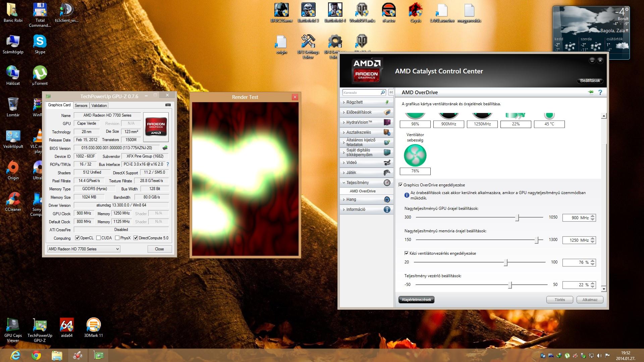The image size is (644, 362).
Task: Collapse the Catalyst sidebar with the double-arrow button
Action: [x=391, y=92]
